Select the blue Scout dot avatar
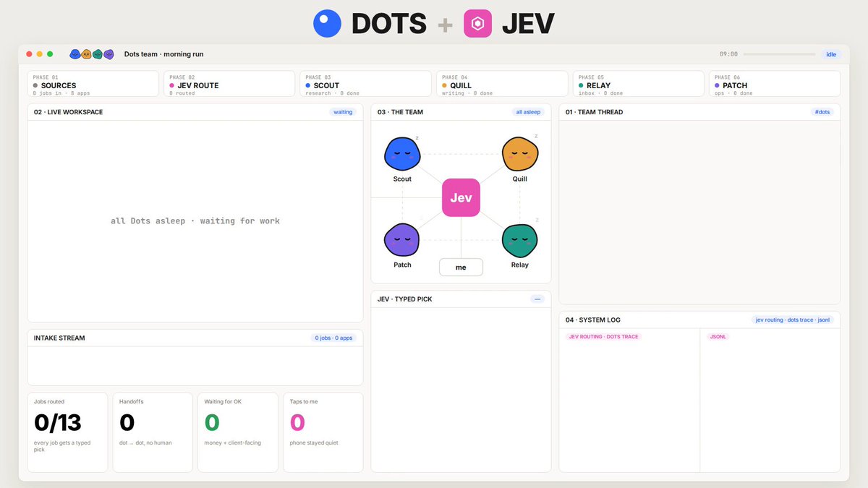The height and width of the screenshot is (488, 868). point(402,154)
